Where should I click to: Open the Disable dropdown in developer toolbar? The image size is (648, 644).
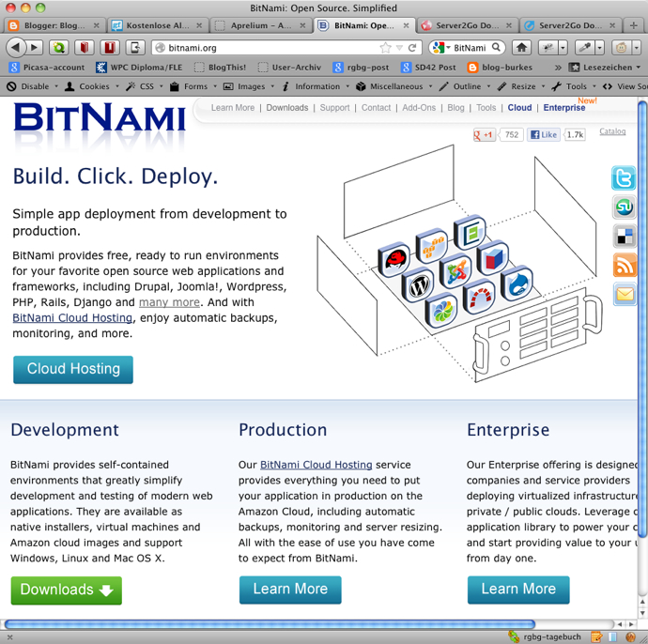[x=35, y=86]
